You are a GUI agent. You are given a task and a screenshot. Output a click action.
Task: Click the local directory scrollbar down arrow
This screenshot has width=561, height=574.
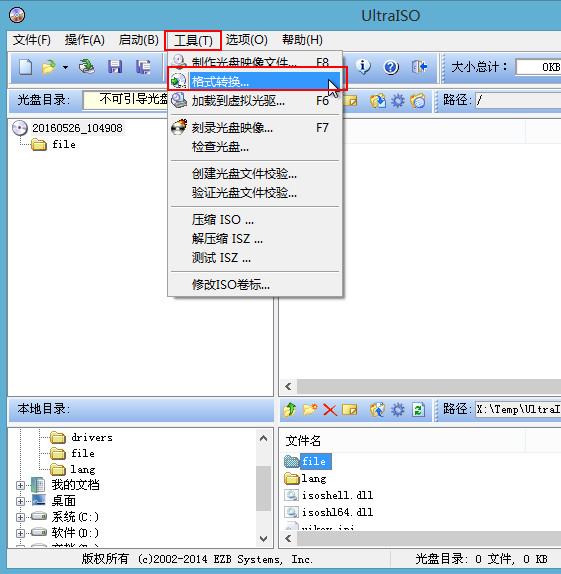coord(263,538)
